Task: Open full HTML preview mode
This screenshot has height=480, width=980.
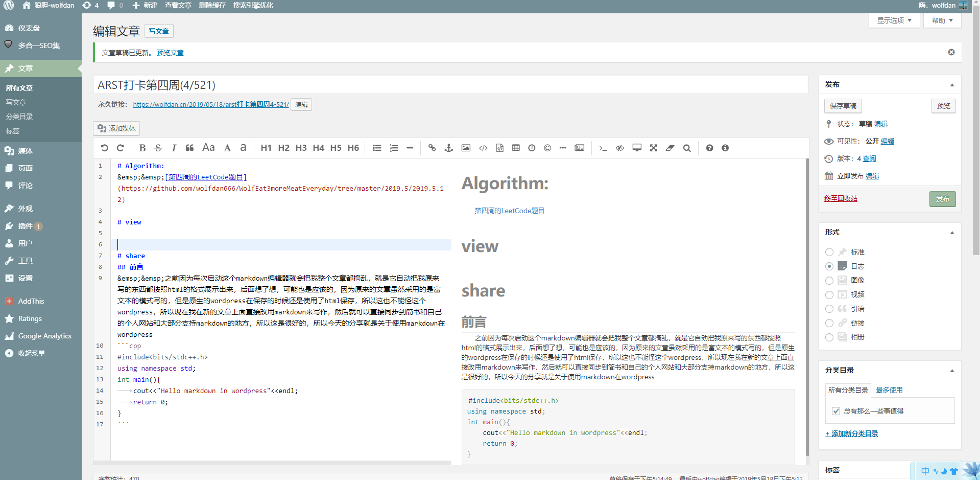Action: coord(637,148)
